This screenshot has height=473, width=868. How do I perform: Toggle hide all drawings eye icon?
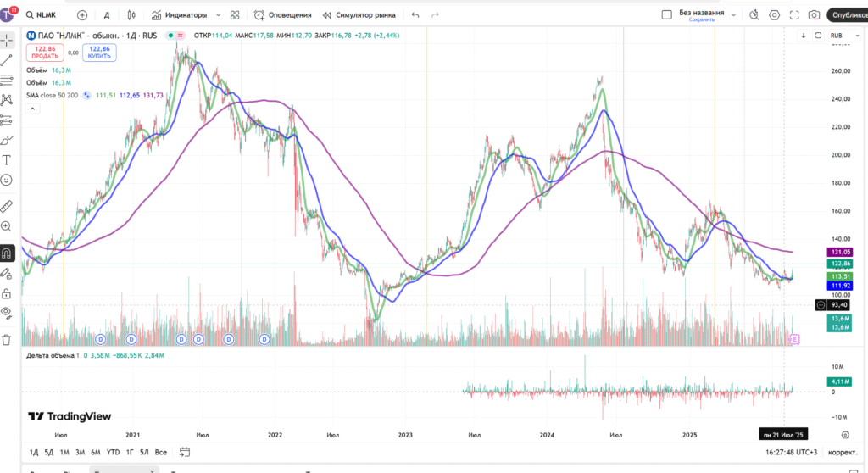(x=7, y=314)
